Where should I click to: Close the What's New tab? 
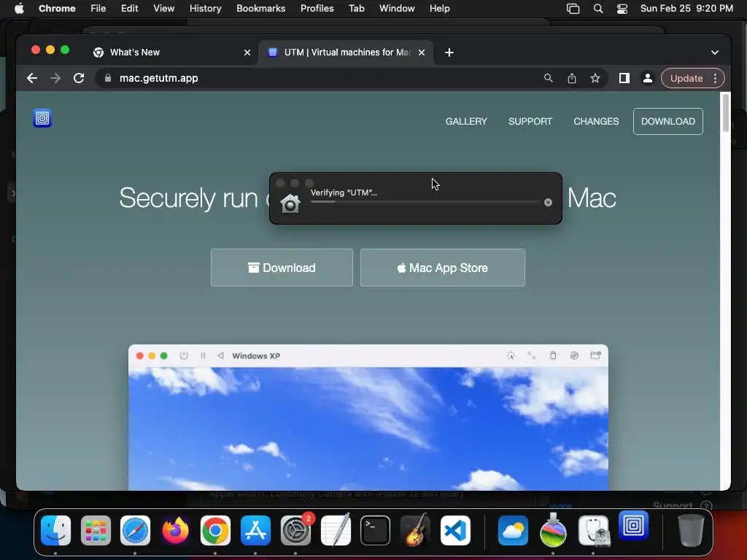(247, 52)
